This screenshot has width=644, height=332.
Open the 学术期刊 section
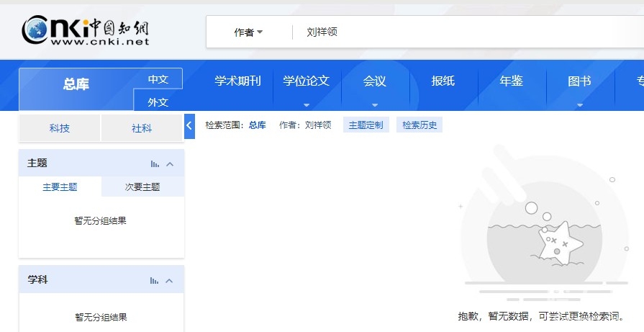pos(237,81)
